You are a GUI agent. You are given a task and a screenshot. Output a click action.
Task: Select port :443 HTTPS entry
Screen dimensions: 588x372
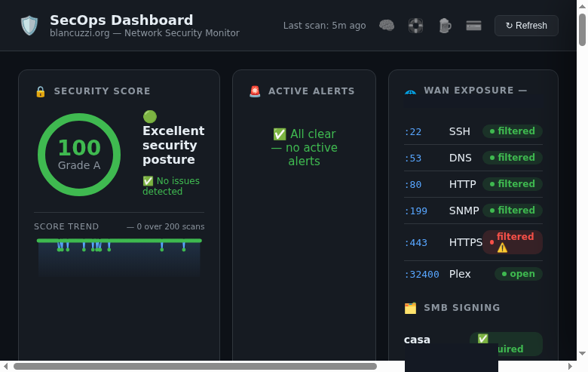coord(473,242)
